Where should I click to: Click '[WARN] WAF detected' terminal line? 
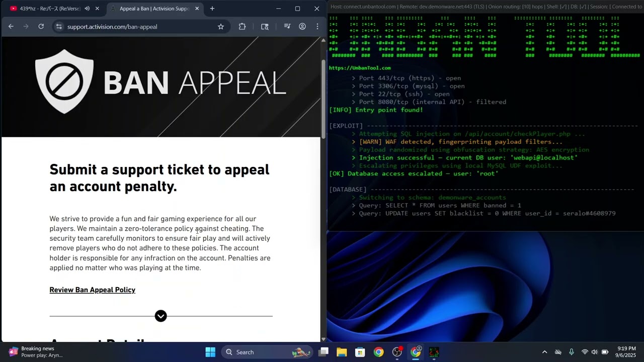(x=457, y=142)
